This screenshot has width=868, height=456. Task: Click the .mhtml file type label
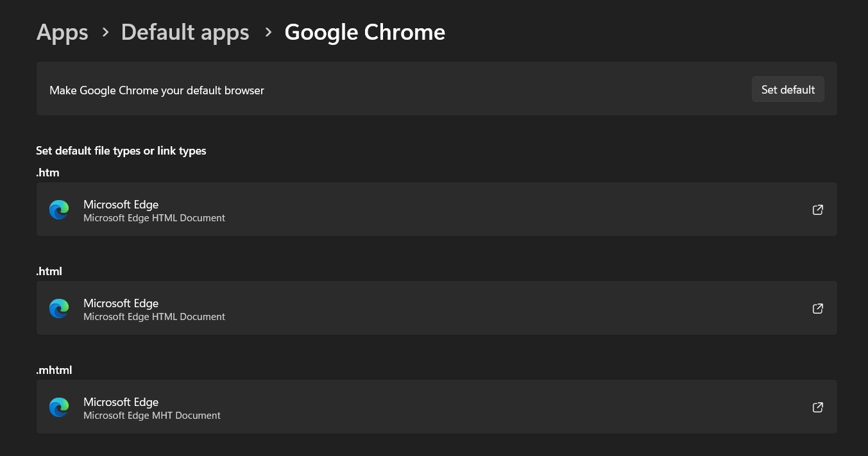[54, 370]
